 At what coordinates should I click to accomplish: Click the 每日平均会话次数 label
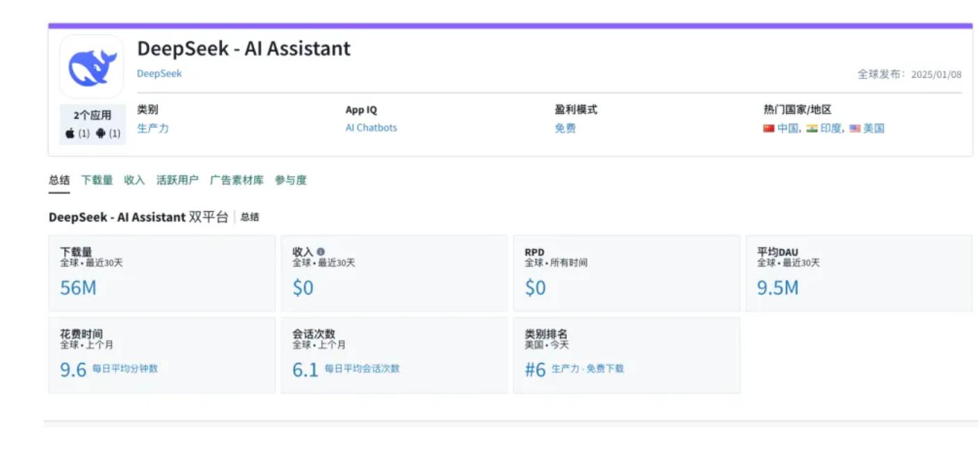pos(362,369)
